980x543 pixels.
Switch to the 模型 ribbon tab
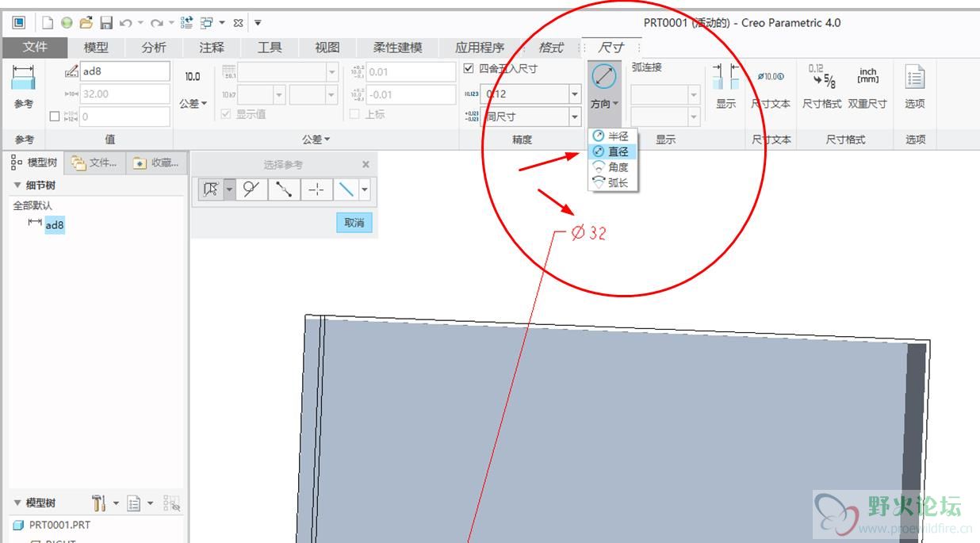pyautogui.click(x=96, y=48)
